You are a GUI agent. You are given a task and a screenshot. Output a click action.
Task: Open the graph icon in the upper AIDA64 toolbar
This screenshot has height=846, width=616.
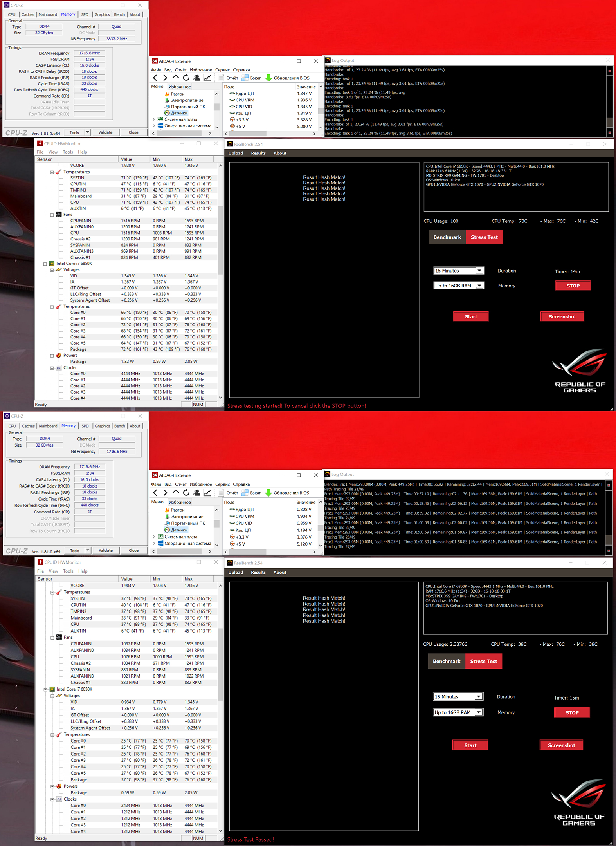coord(207,78)
